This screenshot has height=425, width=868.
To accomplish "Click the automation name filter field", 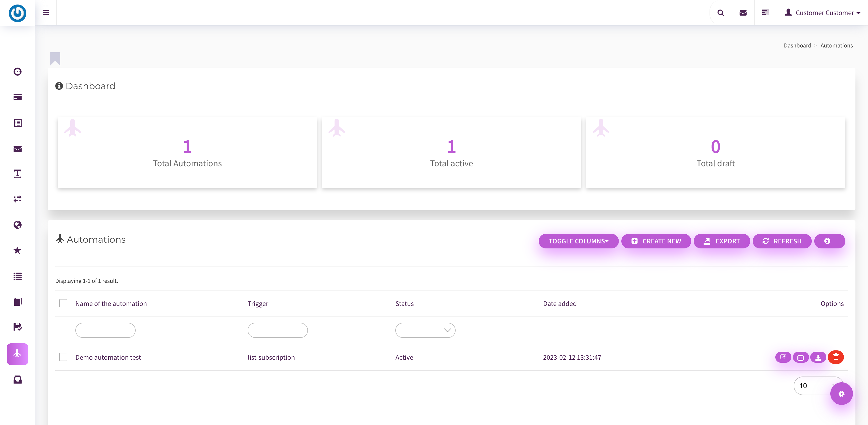I will point(105,330).
